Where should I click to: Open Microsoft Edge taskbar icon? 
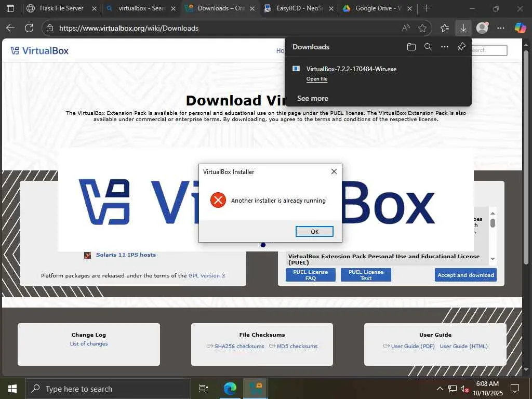pyautogui.click(x=230, y=389)
